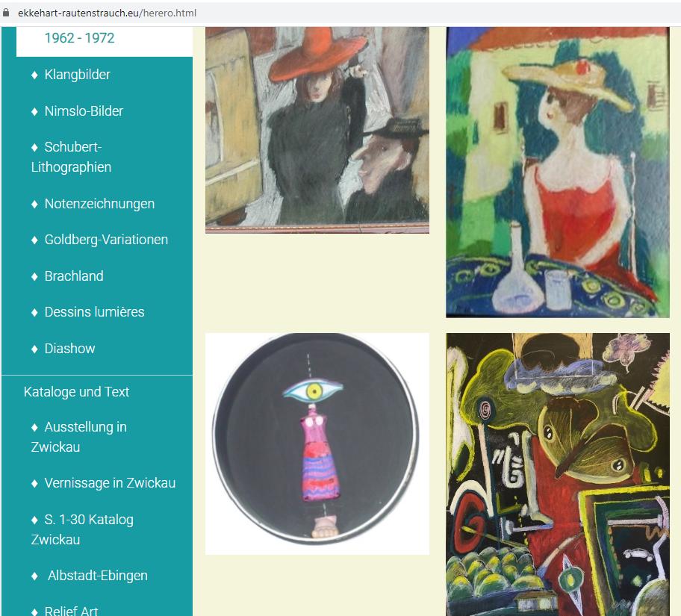Select Dessins lumières menu item
Image resolution: width=681 pixels, height=616 pixels.
pyautogui.click(x=94, y=312)
